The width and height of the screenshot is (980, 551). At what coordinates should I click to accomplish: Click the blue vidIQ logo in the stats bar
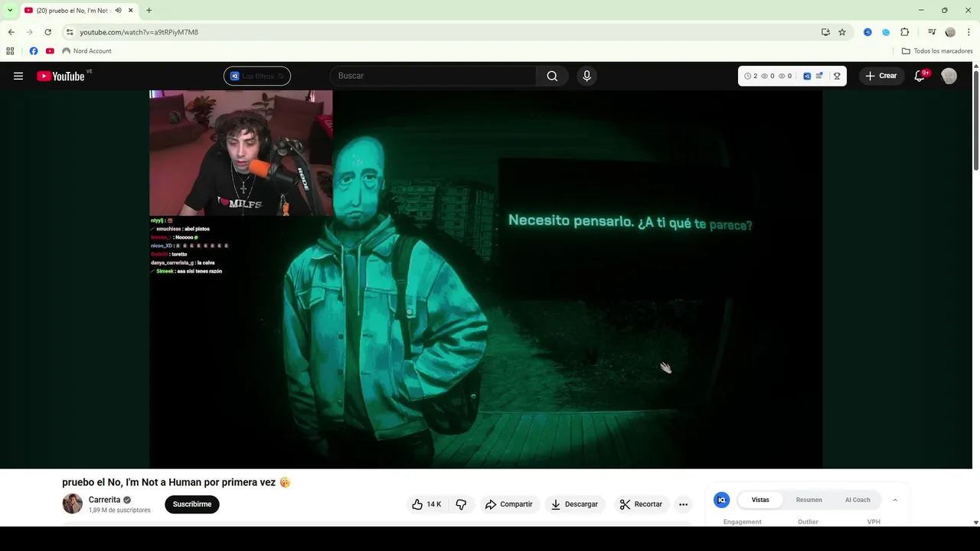coord(807,76)
